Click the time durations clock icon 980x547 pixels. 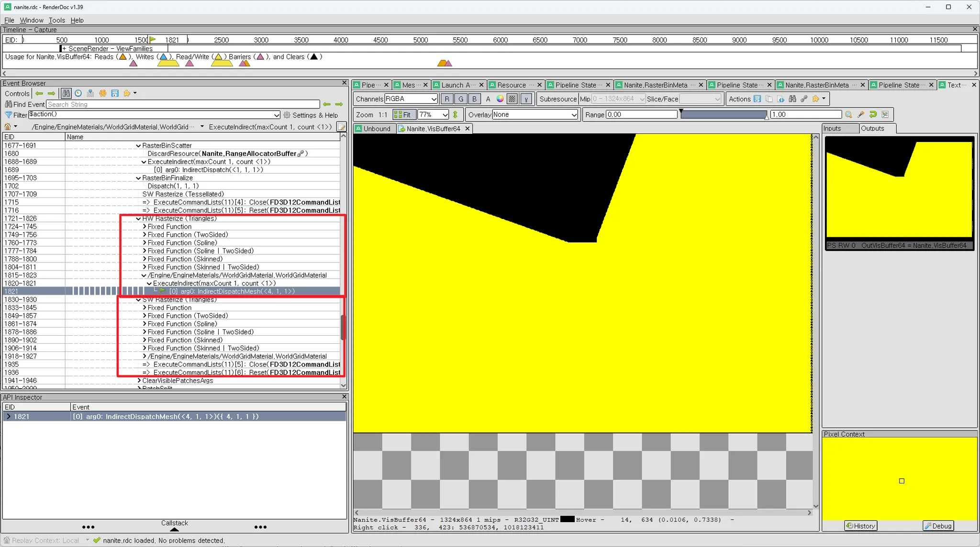coord(78,93)
